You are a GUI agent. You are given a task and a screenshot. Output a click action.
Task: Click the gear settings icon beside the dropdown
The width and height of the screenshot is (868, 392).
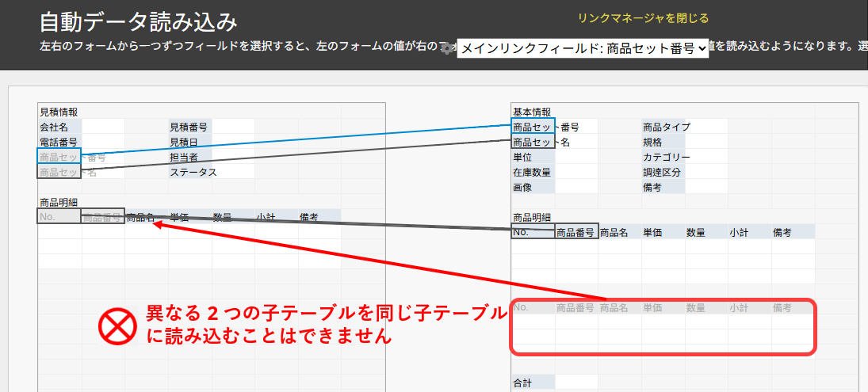click(449, 48)
